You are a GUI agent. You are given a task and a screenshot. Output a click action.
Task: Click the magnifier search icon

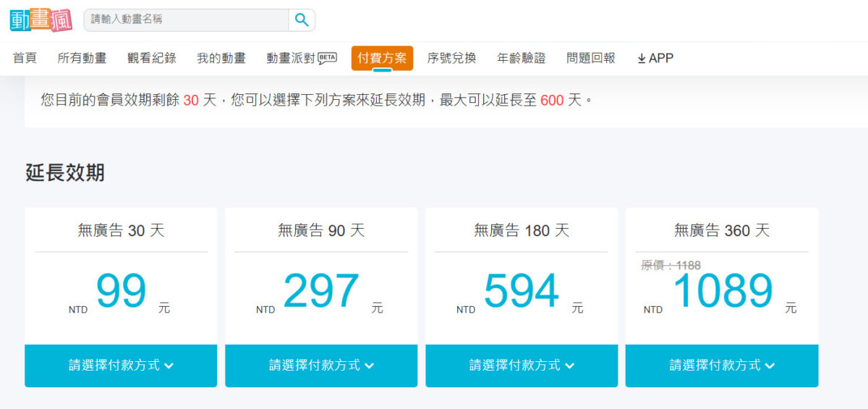[302, 20]
